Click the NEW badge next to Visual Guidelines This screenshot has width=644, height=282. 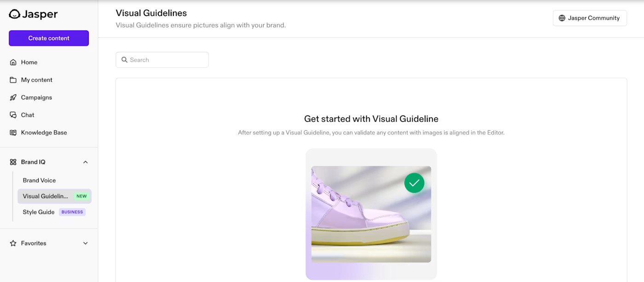81,196
